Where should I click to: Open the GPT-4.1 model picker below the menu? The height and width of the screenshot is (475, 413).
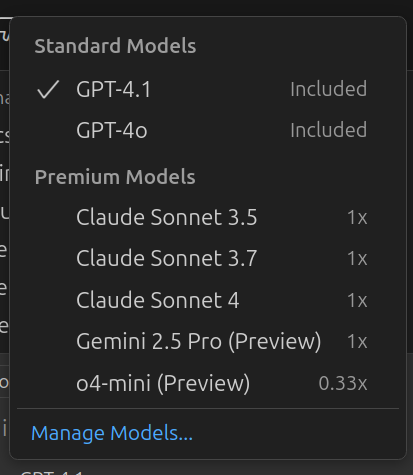point(52,472)
